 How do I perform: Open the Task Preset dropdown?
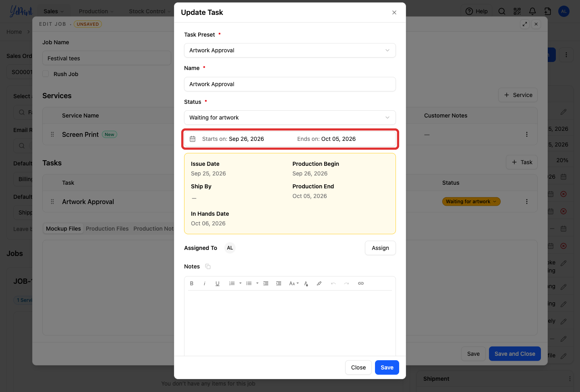coord(290,50)
